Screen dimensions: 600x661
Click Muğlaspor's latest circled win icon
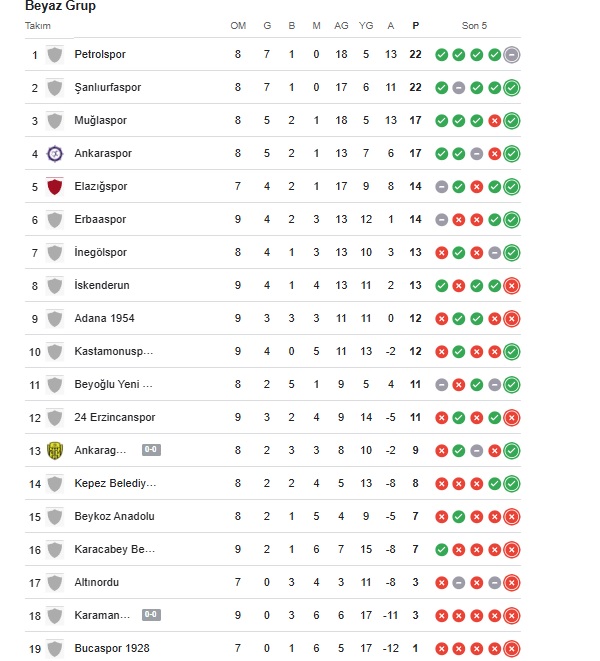(x=512, y=120)
